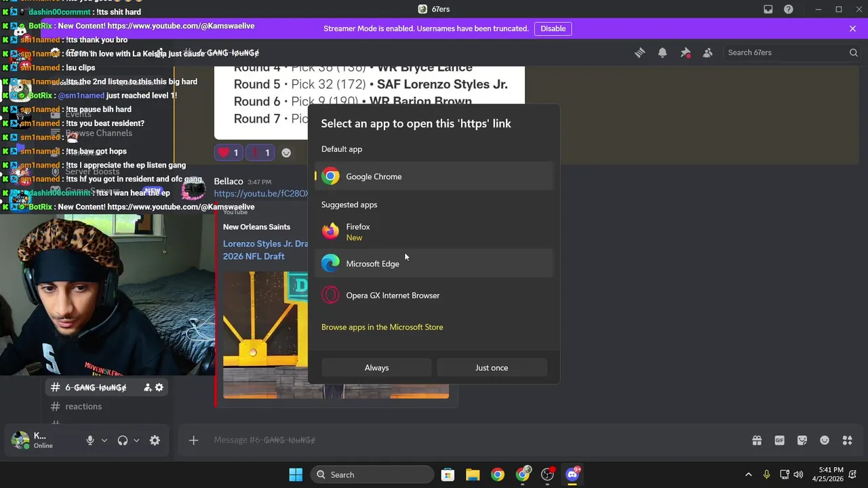The width and height of the screenshot is (868, 488).
Task: Open the Apps launcher icon in message bar
Action: coord(847,440)
